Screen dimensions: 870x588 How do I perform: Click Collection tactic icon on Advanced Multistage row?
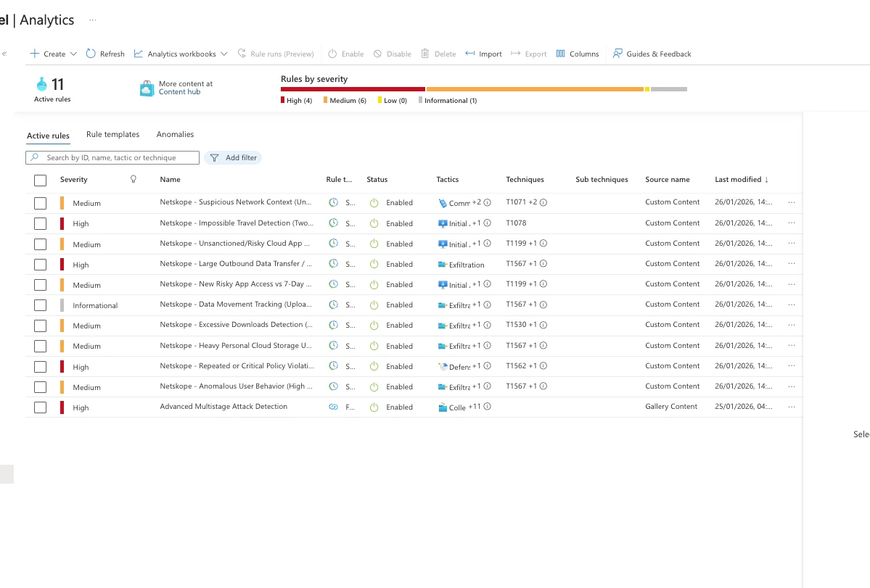click(x=442, y=407)
